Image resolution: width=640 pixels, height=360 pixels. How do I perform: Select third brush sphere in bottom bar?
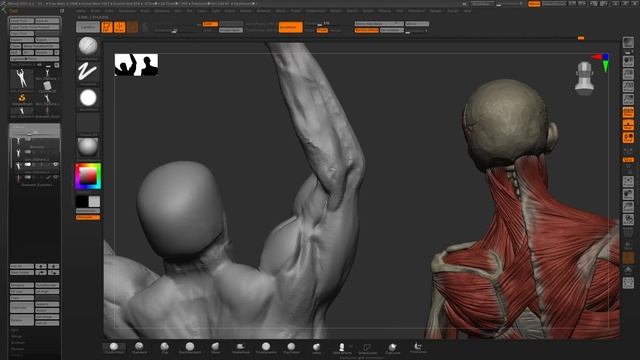[x=164, y=347]
